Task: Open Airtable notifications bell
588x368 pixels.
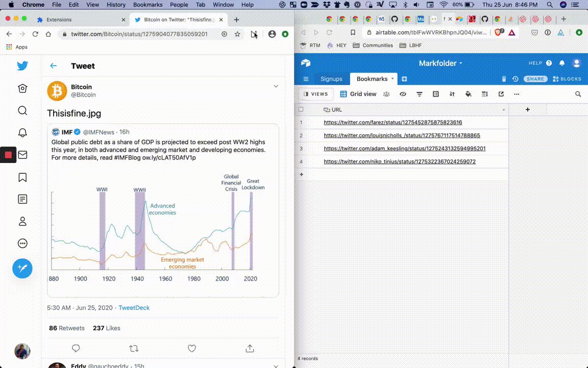Action: (x=562, y=63)
